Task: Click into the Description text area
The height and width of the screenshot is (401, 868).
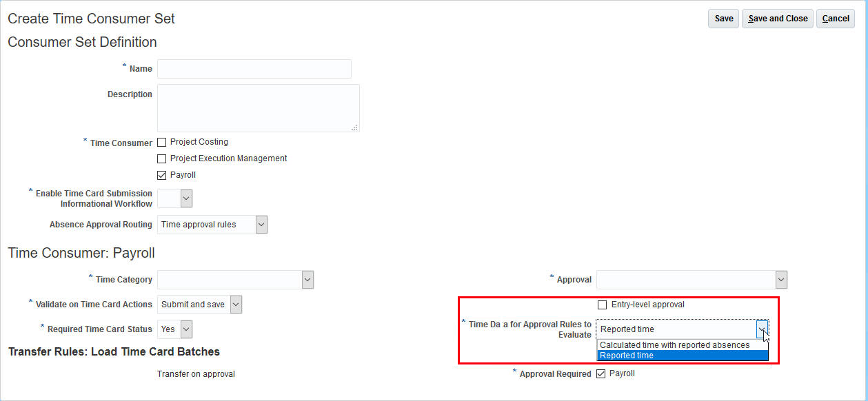Action: (258, 107)
